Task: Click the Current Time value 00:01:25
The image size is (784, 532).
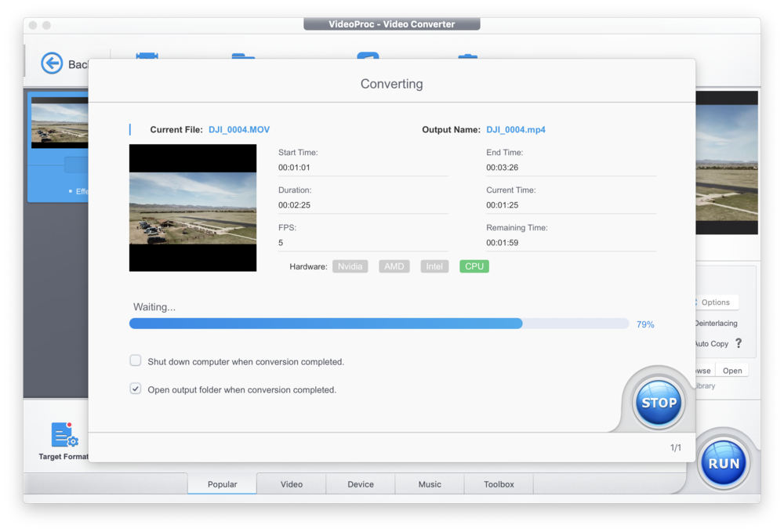Action: pyautogui.click(x=502, y=204)
